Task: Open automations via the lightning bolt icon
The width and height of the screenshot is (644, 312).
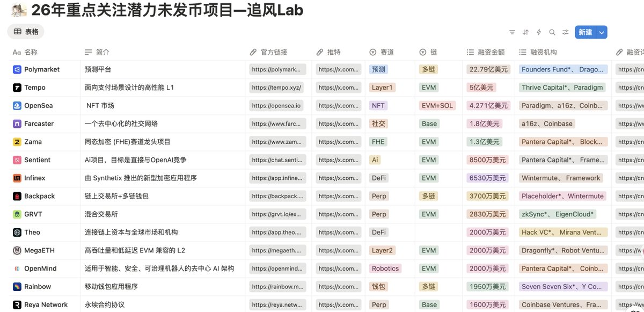Action: [x=539, y=32]
